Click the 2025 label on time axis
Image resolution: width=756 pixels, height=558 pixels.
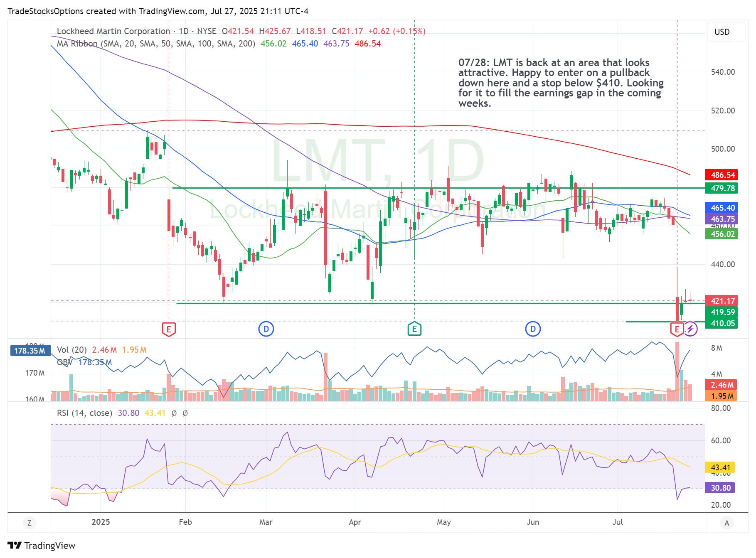coord(101,522)
